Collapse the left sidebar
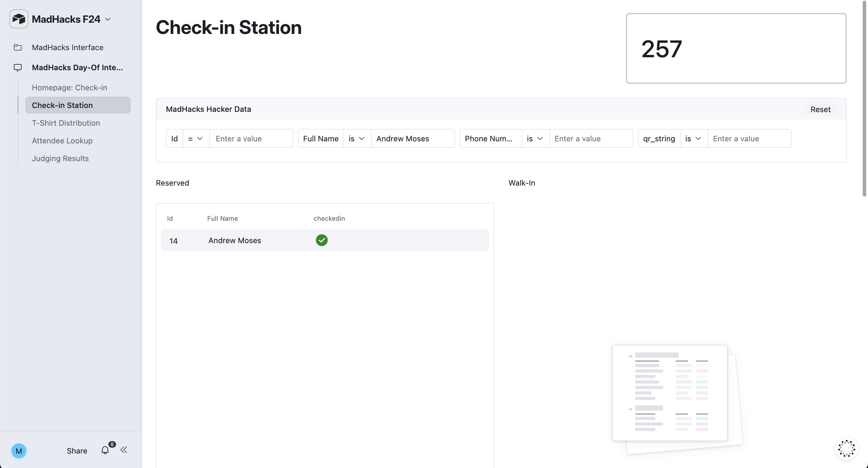This screenshot has width=868, height=468. [124, 450]
